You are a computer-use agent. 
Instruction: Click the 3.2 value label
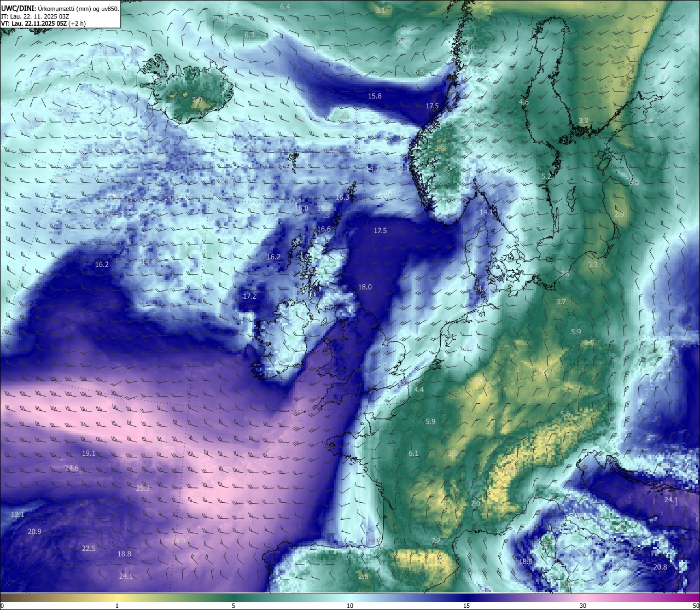click(584, 120)
